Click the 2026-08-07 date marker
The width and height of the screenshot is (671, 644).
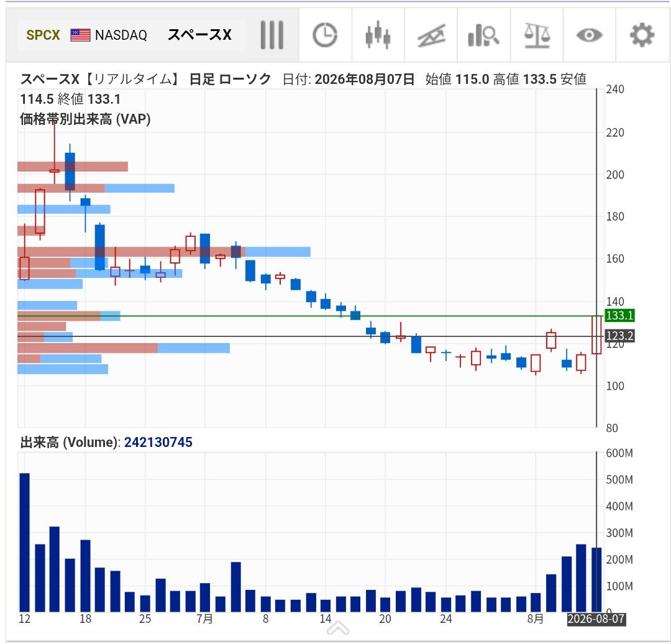point(596,619)
